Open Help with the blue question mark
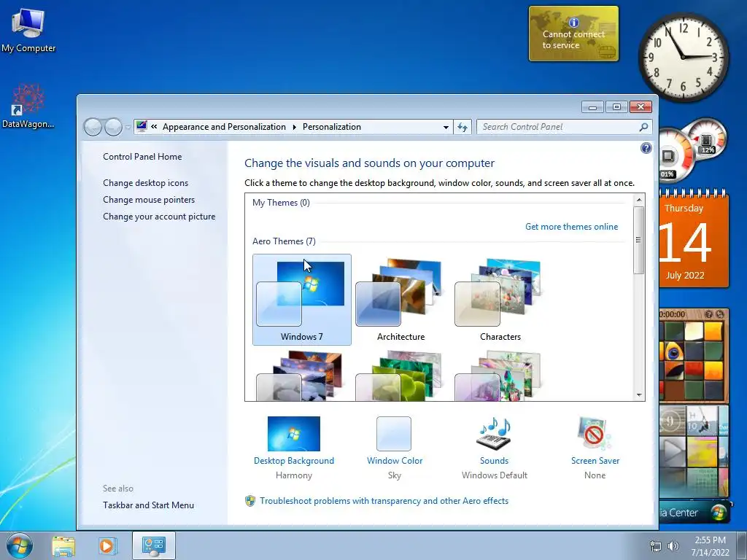The width and height of the screenshot is (747, 560). point(646,148)
